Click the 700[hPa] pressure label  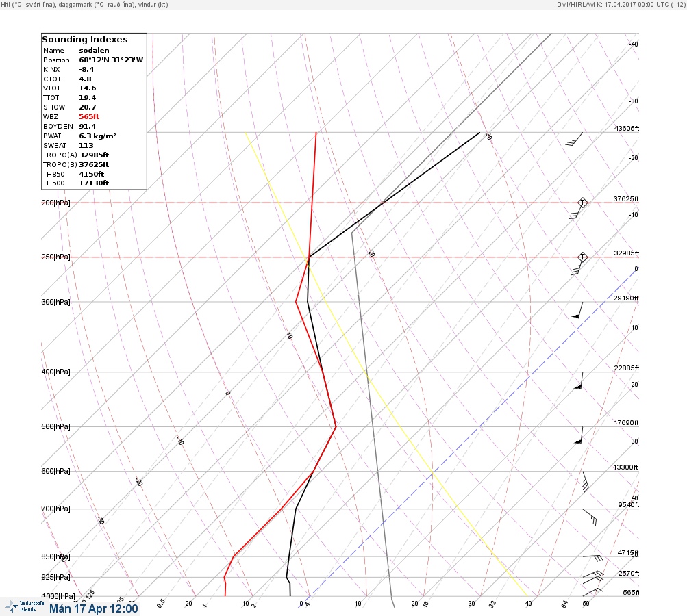coord(55,509)
